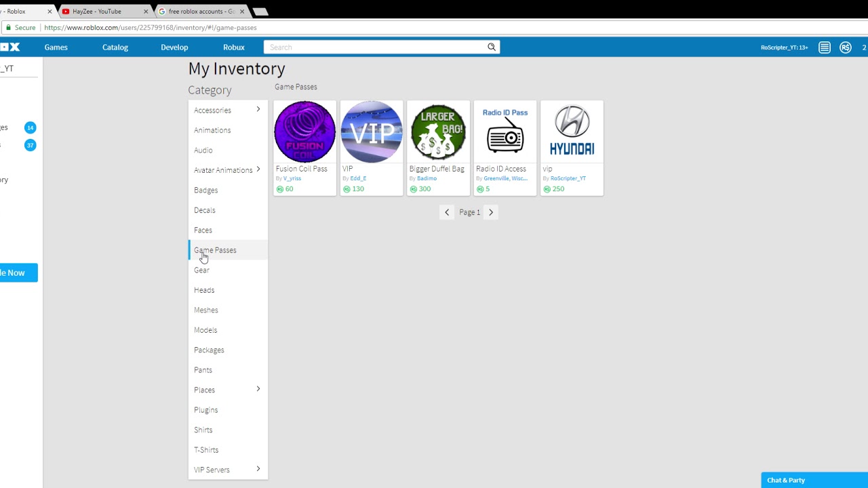This screenshot has height=488, width=868.
Task: Open creator link Edd_E
Action: [358, 178]
